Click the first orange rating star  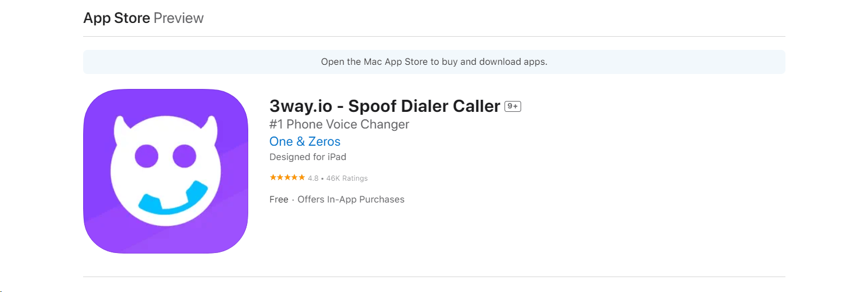[x=273, y=178]
